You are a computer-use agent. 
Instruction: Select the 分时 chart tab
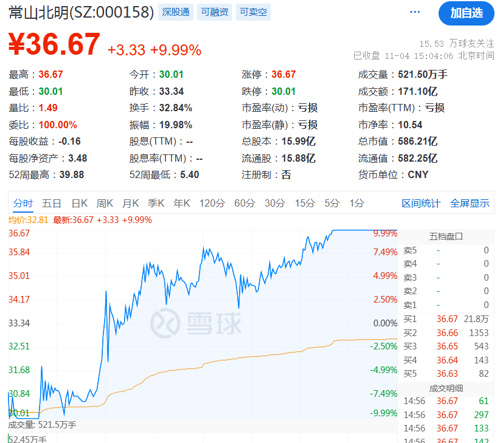click(x=23, y=203)
